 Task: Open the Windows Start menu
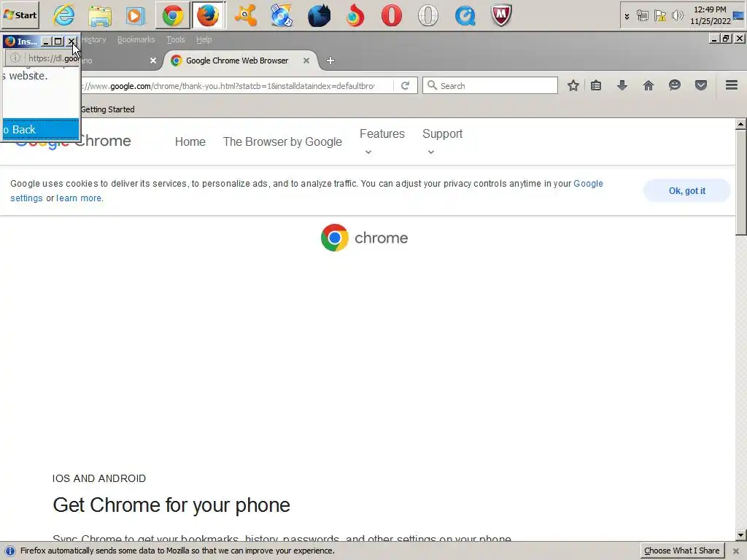click(20, 15)
